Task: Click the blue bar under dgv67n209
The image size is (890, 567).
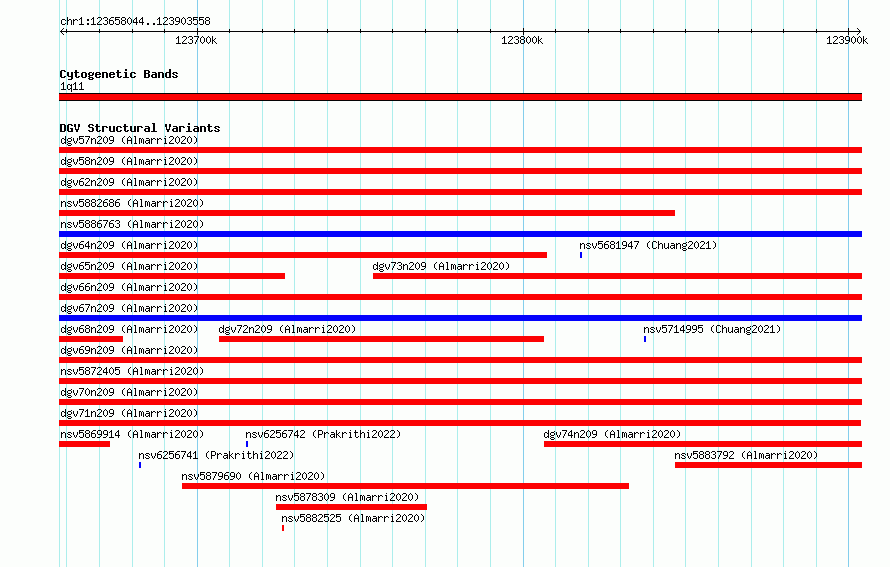Action: click(x=460, y=318)
